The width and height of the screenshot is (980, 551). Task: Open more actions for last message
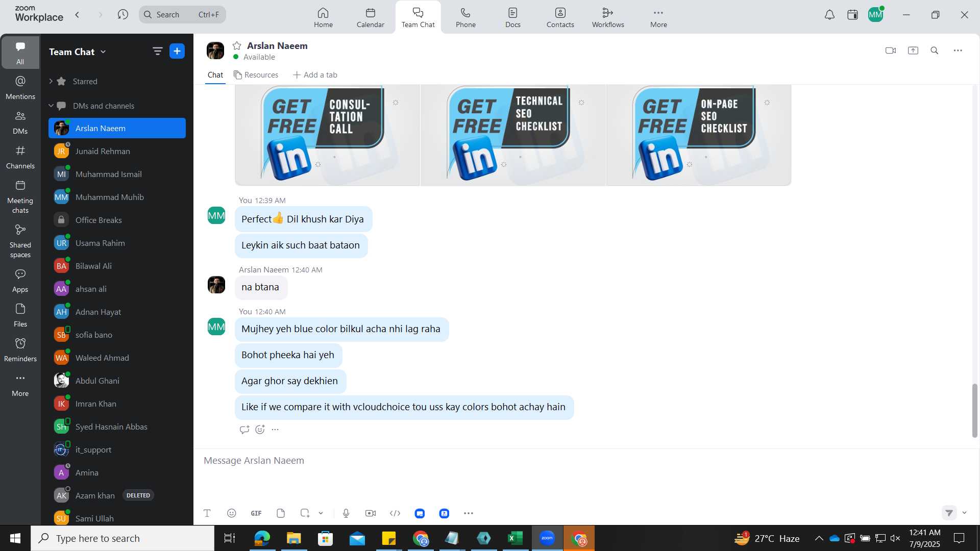click(x=275, y=430)
